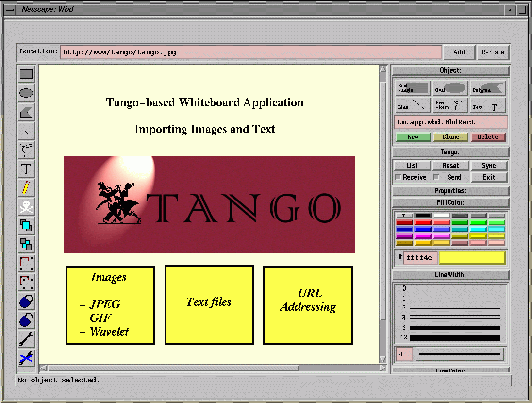This screenshot has height=403, width=532.
Task: Click the red Delete button
Action: [488, 137]
